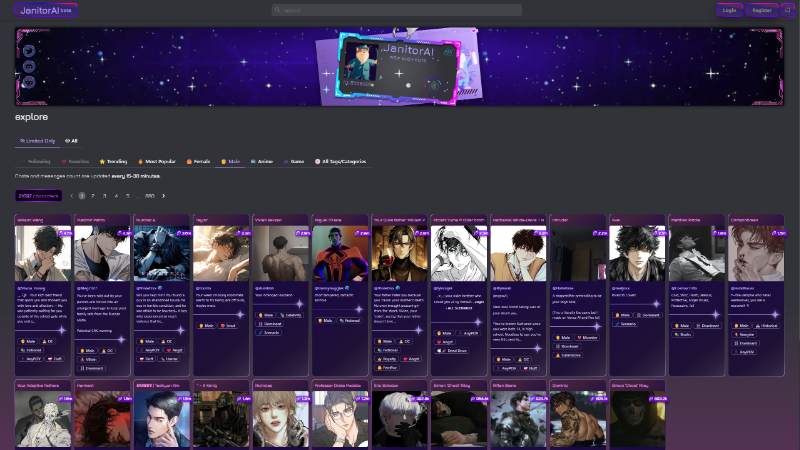The image size is (800, 450).
Task: Open the Twitter icon in the banner
Action: click(29, 51)
